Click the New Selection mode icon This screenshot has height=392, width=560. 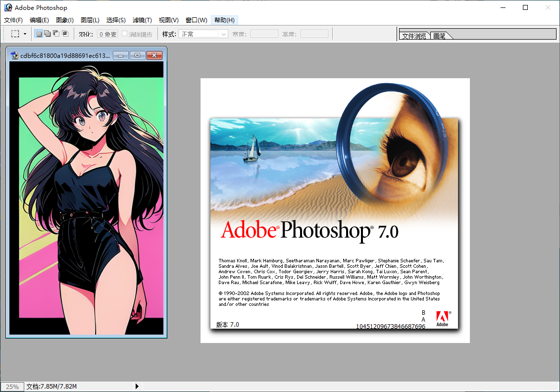pos(39,34)
